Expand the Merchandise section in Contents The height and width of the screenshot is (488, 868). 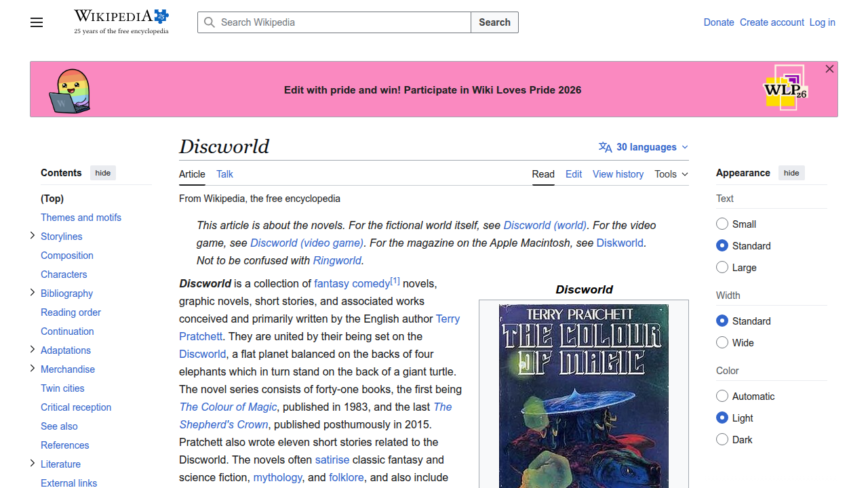click(33, 368)
